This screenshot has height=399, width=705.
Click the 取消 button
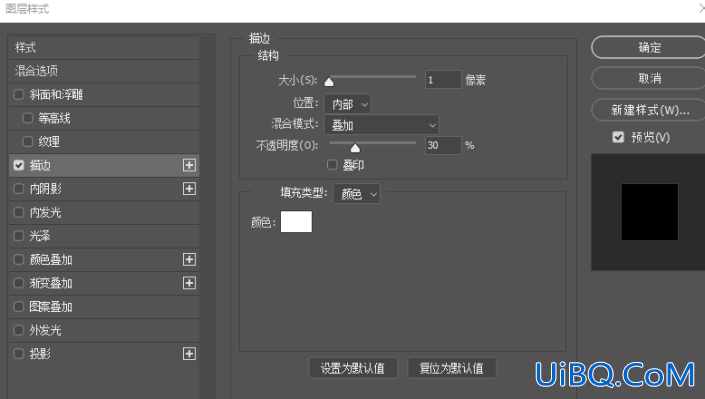pos(649,78)
